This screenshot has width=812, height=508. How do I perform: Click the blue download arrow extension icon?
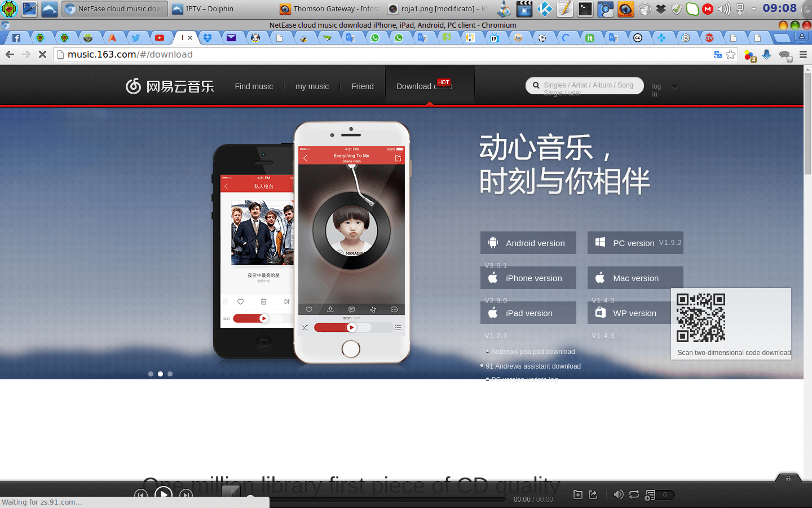click(x=767, y=54)
